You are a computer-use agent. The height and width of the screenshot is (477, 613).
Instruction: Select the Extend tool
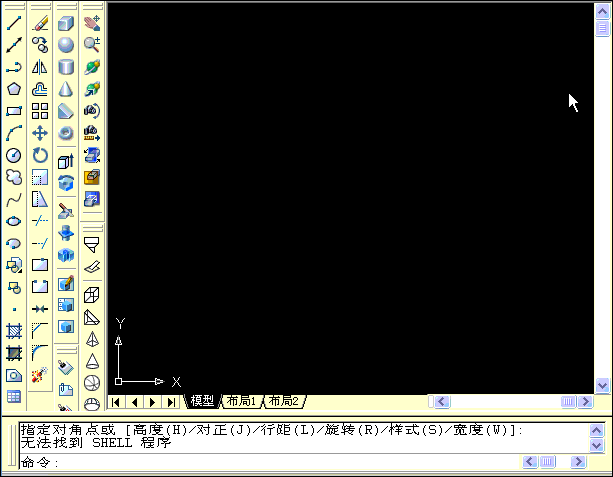tap(40, 243)
